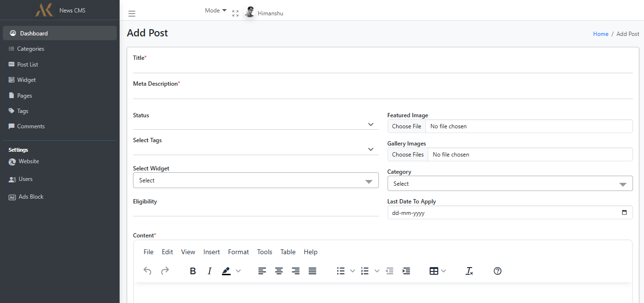Click the editor help question icon
The width and height of the screenshot is (644, 303).
point(498,271)
